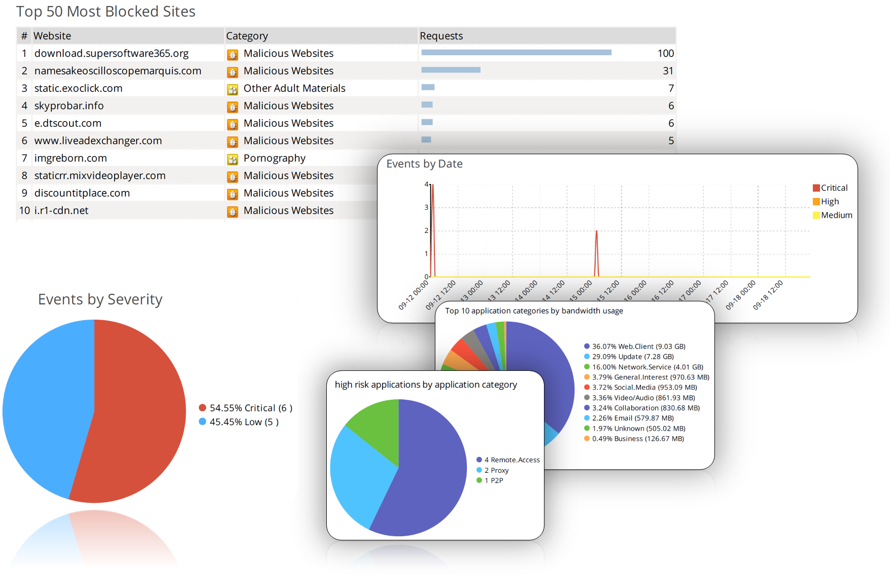Click imgreborn.com website entry
This screenshot has height=588, width=890.
click(x=71, y=158)
